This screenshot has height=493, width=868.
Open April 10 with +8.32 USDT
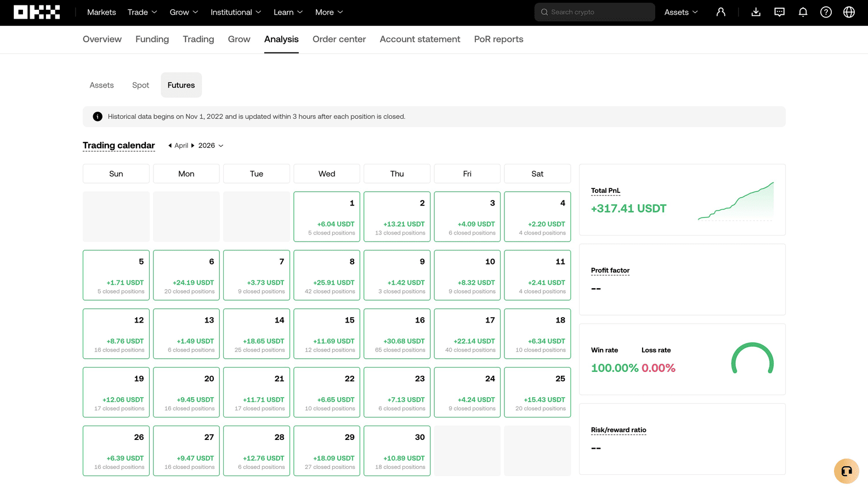point(467,275)
